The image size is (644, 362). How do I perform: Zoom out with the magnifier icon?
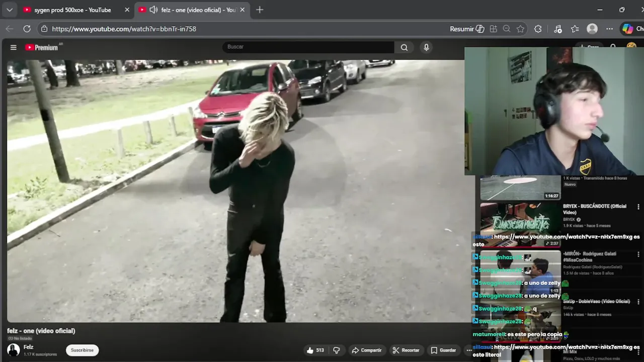(x=507, y=29)
